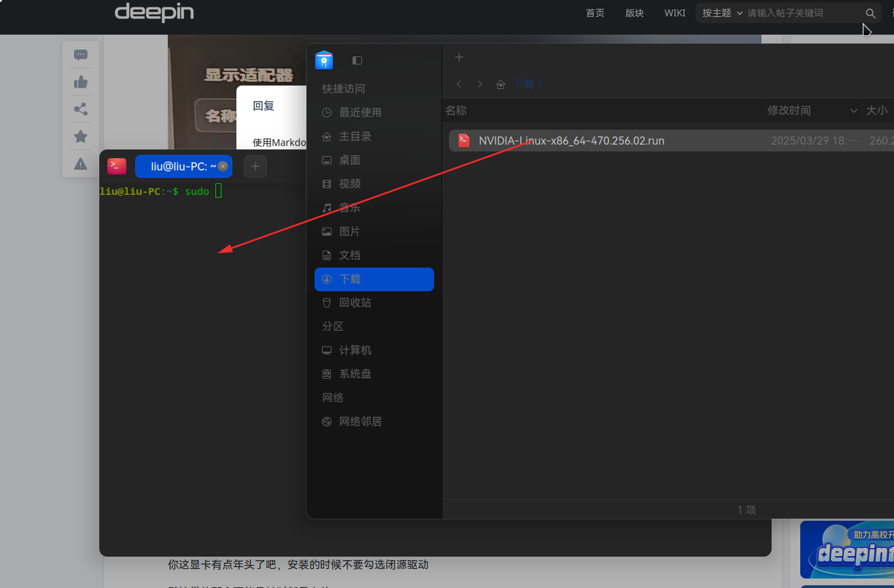The height and width of the screenshot is (588, 894).
Task: Go forward in file manager navigation
Action: (480, 84)
